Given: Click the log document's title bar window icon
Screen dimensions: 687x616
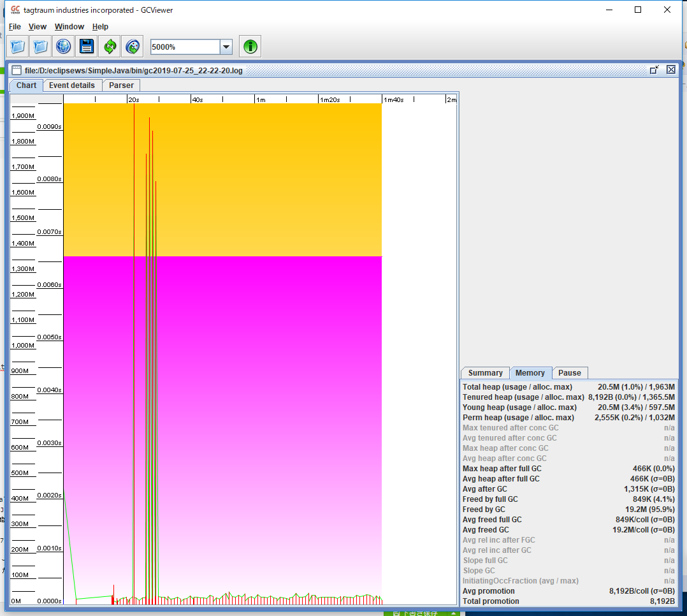Looking at the screenshot, I should coord(16,70).
